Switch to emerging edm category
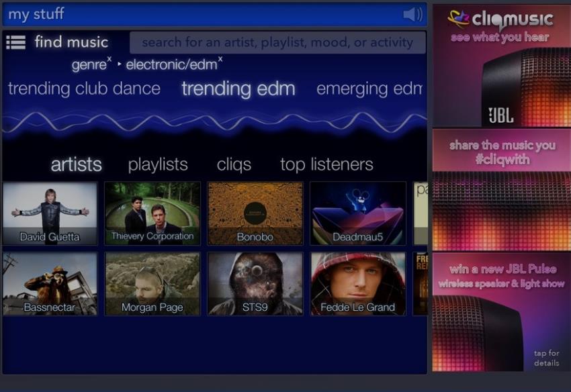The image size is (571, 392). pyautogui.click(x=369, y=89)
